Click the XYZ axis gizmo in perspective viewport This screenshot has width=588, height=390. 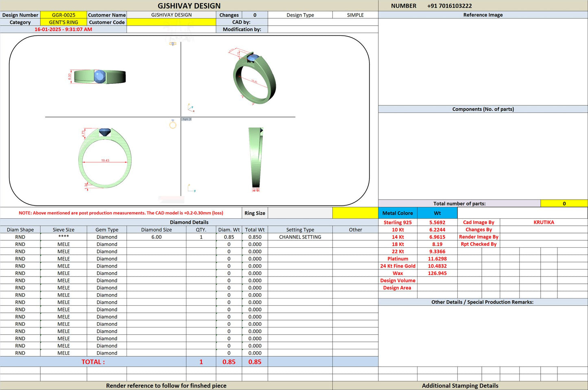point(191,108)
